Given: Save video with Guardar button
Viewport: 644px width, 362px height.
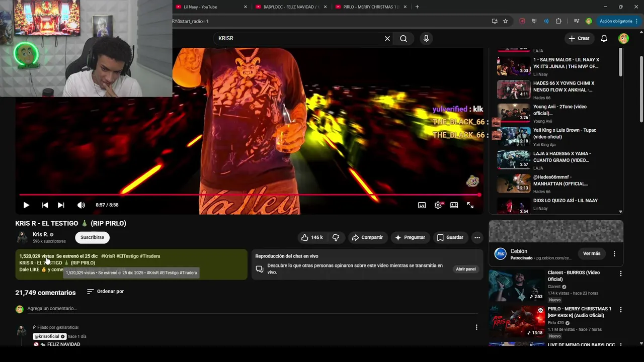Looking at the screenshot, I should point(450,237).
